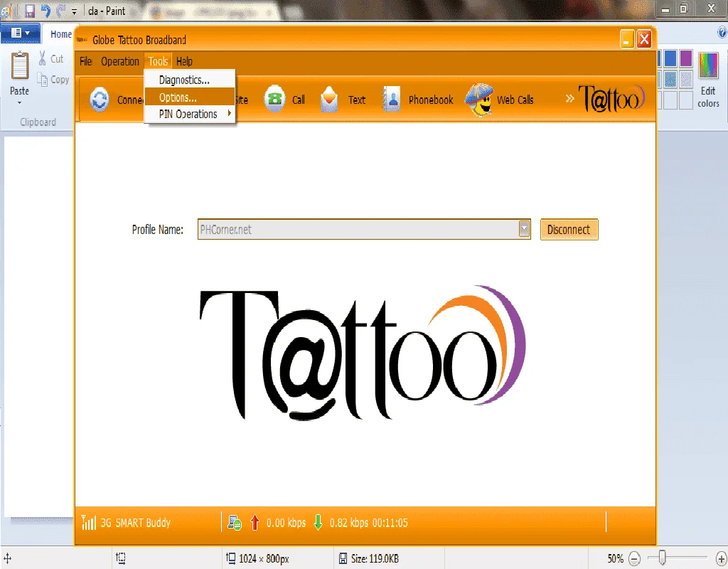
Task: Select Diagnostics... from Tools menu
Action: coord(190,80)
